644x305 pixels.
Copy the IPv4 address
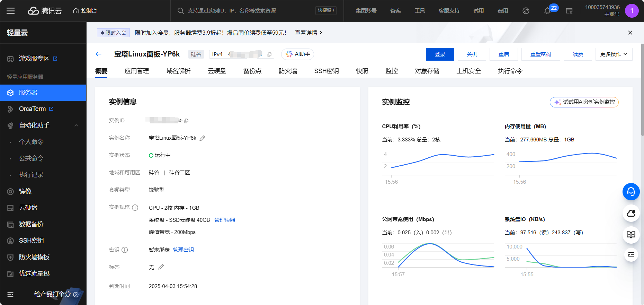point(269,54)
